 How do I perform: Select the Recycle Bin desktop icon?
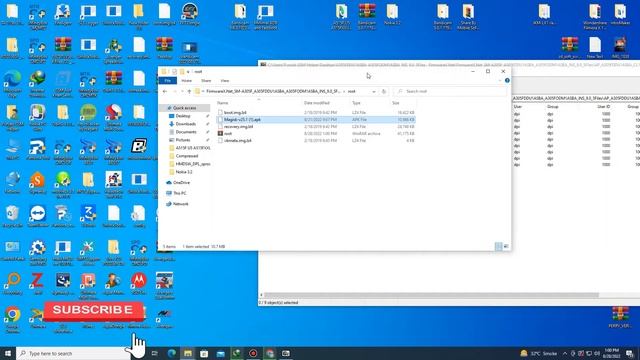[12, 216]
